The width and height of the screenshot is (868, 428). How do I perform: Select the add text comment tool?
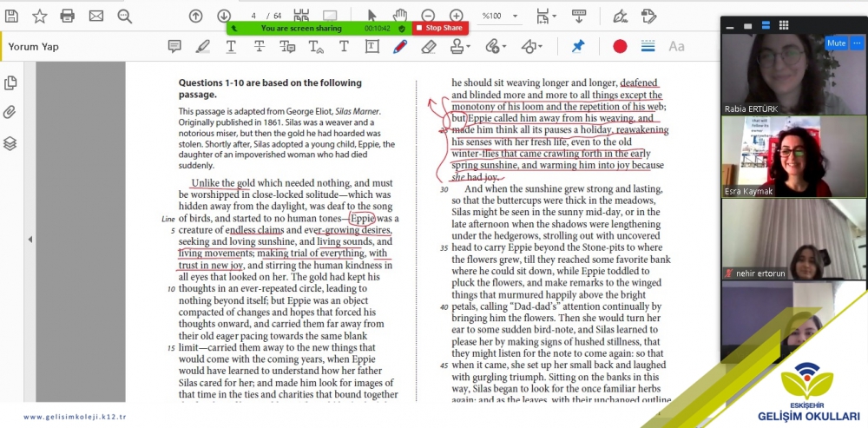pos(344,47)
